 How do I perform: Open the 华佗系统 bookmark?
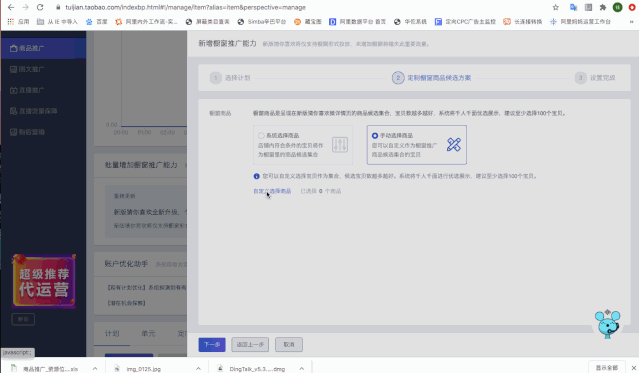(x=410, y=22)
